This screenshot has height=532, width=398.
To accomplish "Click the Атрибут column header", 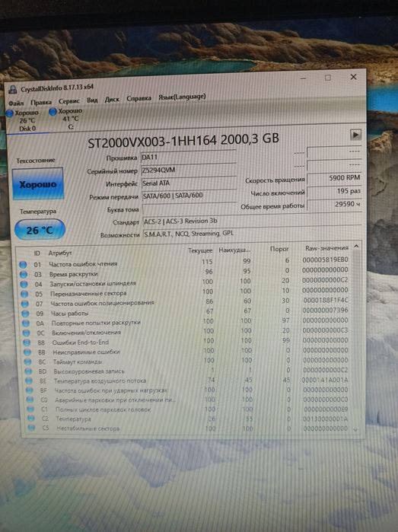I will coord(60,253).
